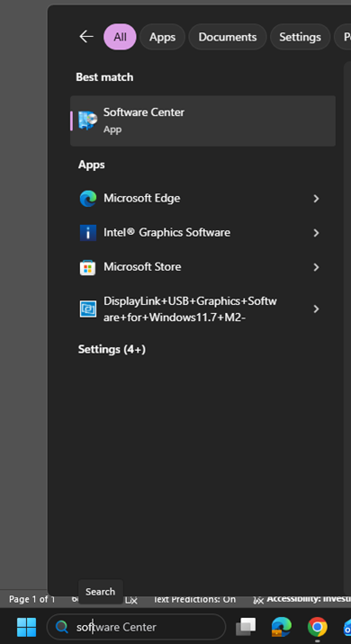Go back with the search arrow

coord(86,37)
